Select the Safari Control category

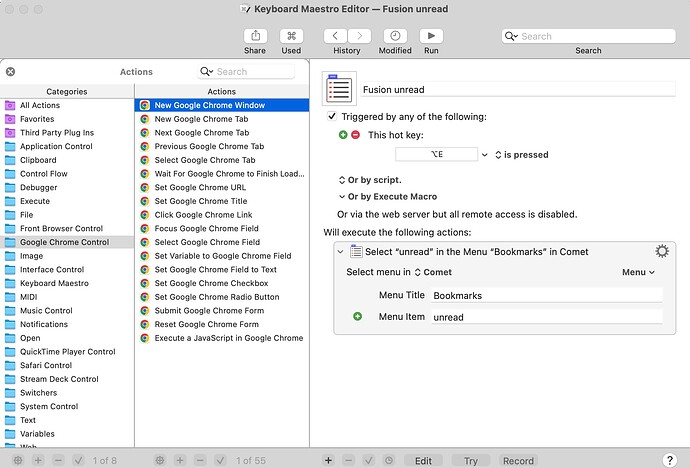67,365
